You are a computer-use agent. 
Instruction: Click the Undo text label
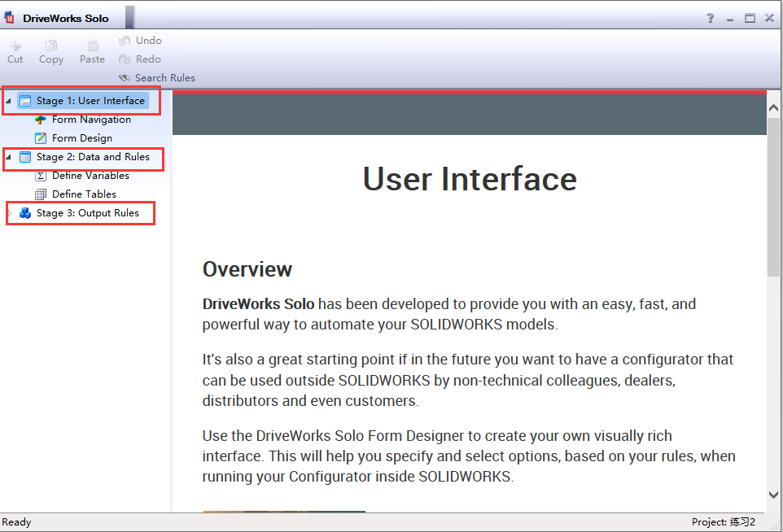click(x=149, y=41)
